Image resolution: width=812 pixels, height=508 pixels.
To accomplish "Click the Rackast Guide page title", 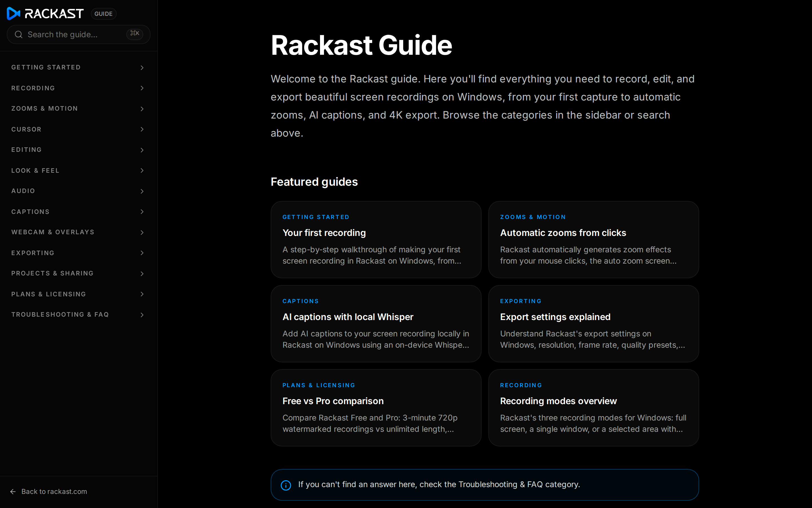I will pyautogui.click(x=361, y=45).
